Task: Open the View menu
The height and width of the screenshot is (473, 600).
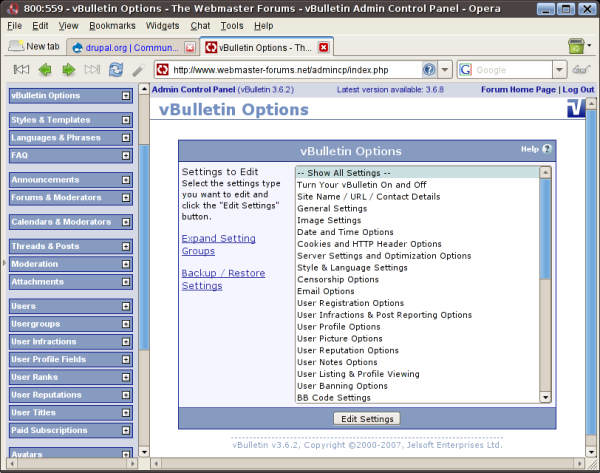Action: [68, 26]
